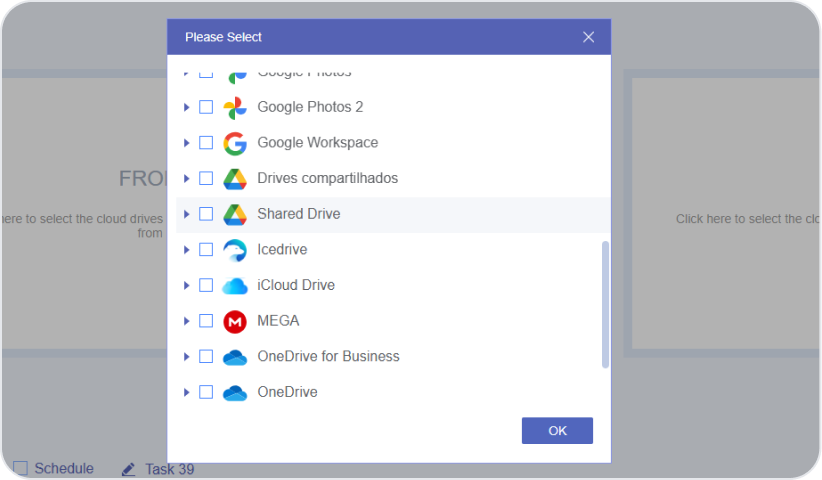The image size is (822, 480).
Task: Check the Google Photos 2 checkbox
Action: point(206,107)
